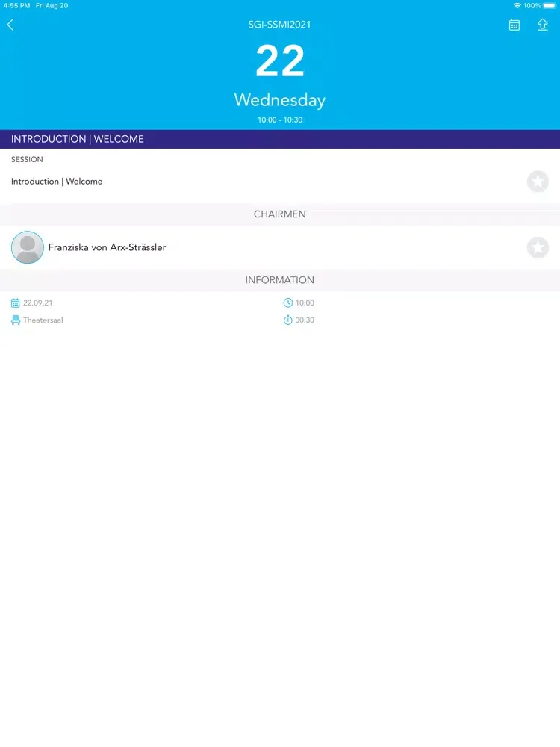The image size is (560, 747).
Task: Tap the SGI-SSMI2021 header title
Action: click(x=279, y=25)
